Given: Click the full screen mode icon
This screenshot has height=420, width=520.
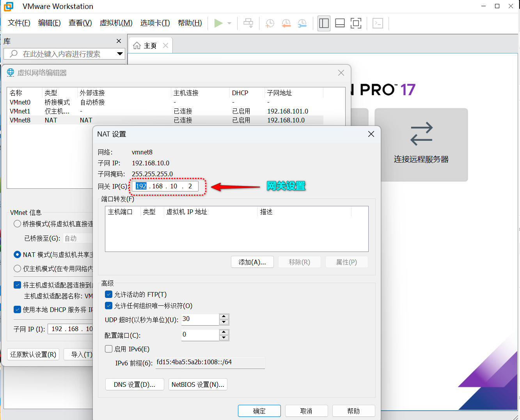Looking at the screenshot, I should pyautogui.click(x=356, y=23).
